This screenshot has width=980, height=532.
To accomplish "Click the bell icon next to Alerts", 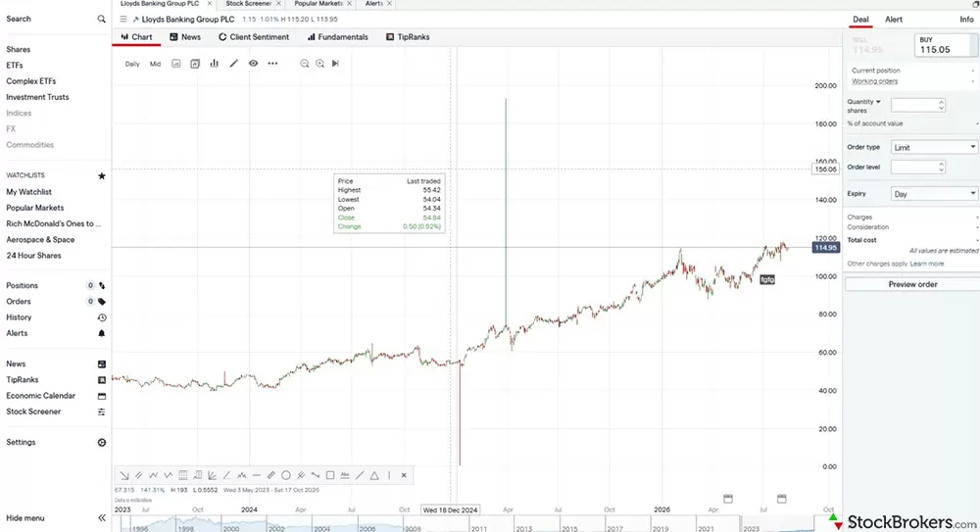I will pos(101,333).
